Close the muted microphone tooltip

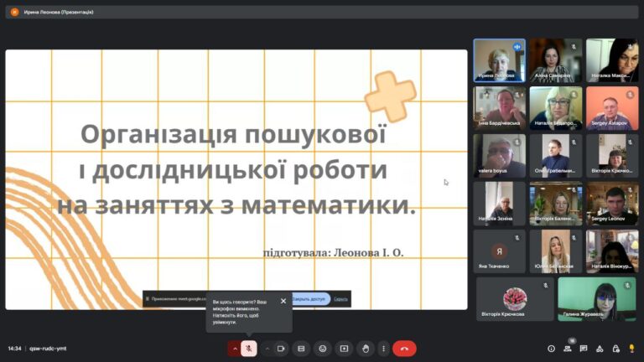click(283, 301)
